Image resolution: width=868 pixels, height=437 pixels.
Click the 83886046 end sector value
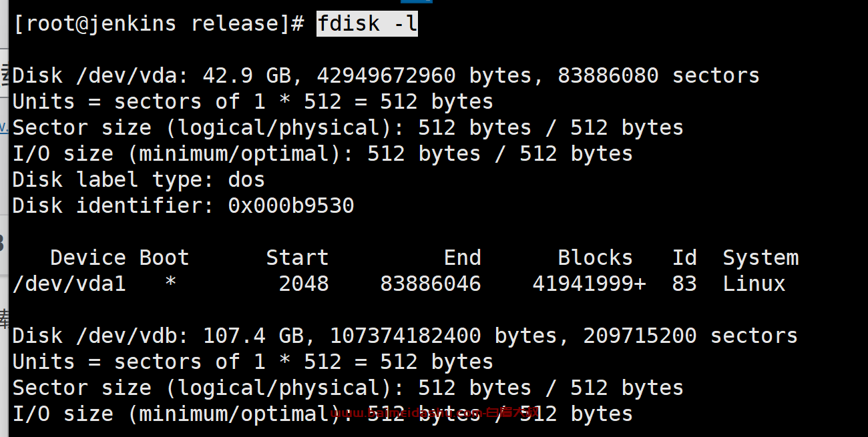431,284
